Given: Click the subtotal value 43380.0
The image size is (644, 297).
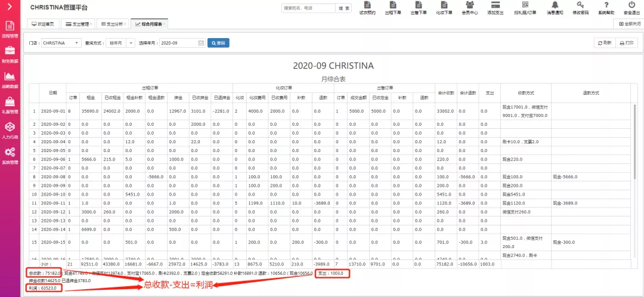Looking at the screenshot, I should [113, 264].
